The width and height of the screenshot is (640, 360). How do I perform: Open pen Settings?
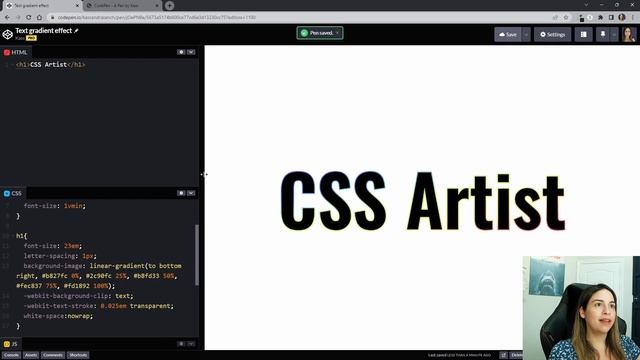point(553,35)
